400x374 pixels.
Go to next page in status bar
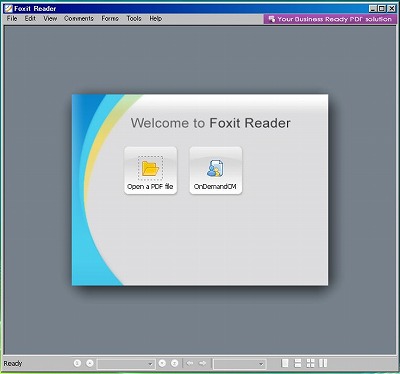(162, 363)
